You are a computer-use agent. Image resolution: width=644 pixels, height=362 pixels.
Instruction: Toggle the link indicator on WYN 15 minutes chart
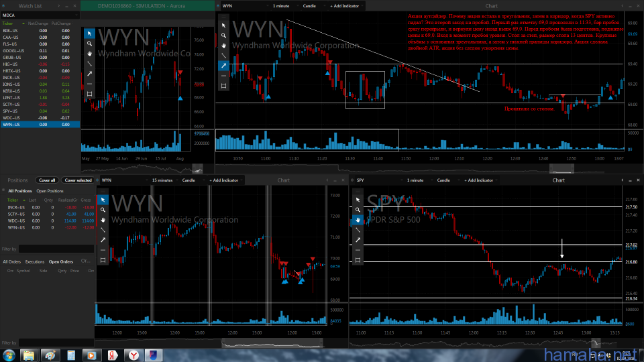pyautogui.click(x=98, y=180)
